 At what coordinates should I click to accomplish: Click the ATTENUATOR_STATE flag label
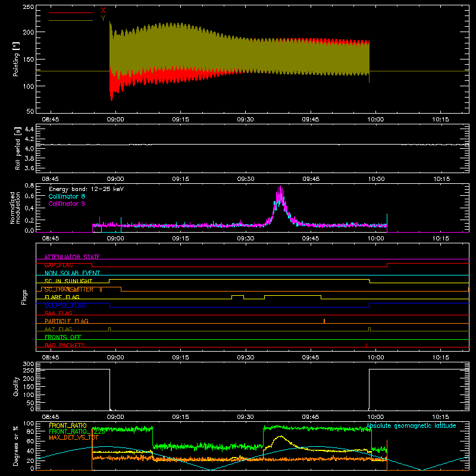click(72, 257)
